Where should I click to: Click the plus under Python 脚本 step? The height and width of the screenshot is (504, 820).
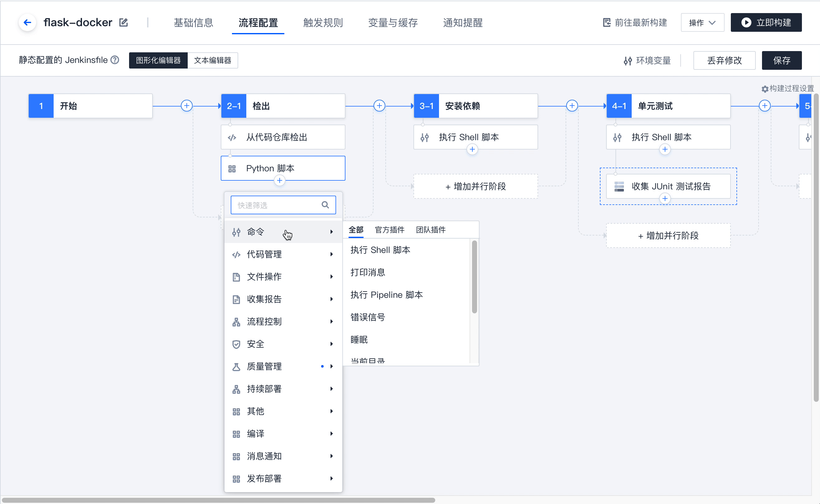pyautogui.click(x=280, y=180)
